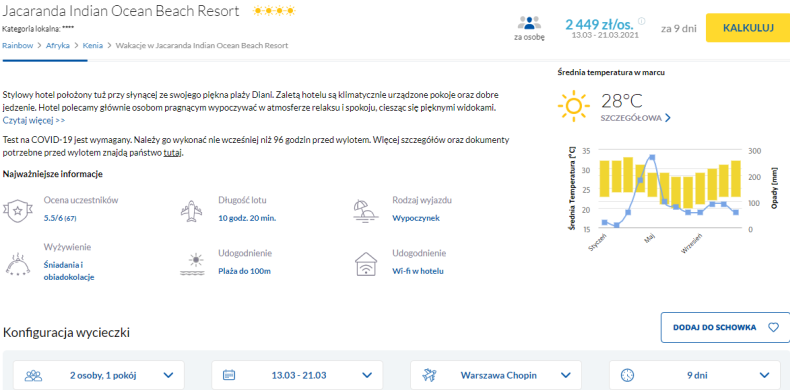Click the '2 449 zł/os.' price
Viewport: 790px width, 390px height.
click(600, 24)
